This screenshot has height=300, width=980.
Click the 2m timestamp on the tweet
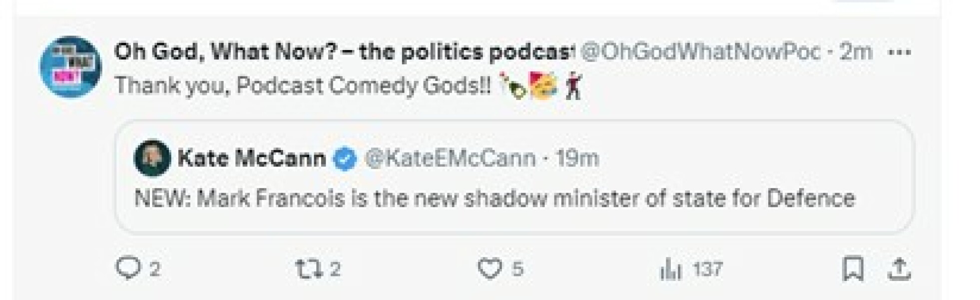click(856, 51)
